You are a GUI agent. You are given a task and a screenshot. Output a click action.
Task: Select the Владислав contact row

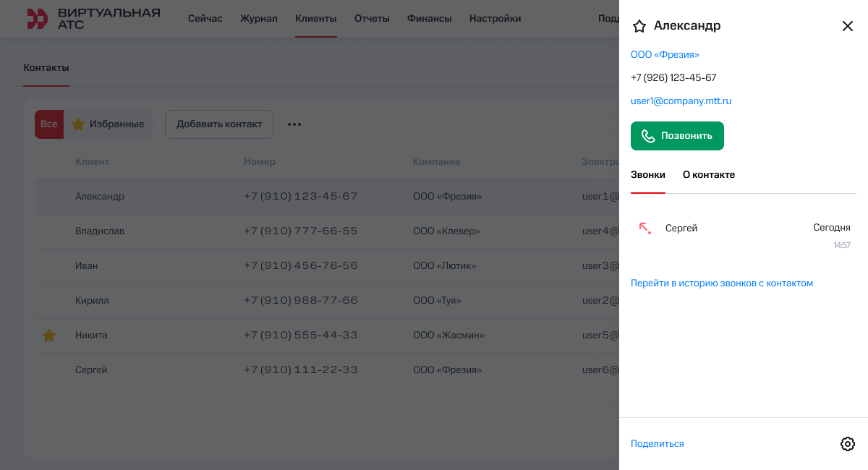[100, 231]
